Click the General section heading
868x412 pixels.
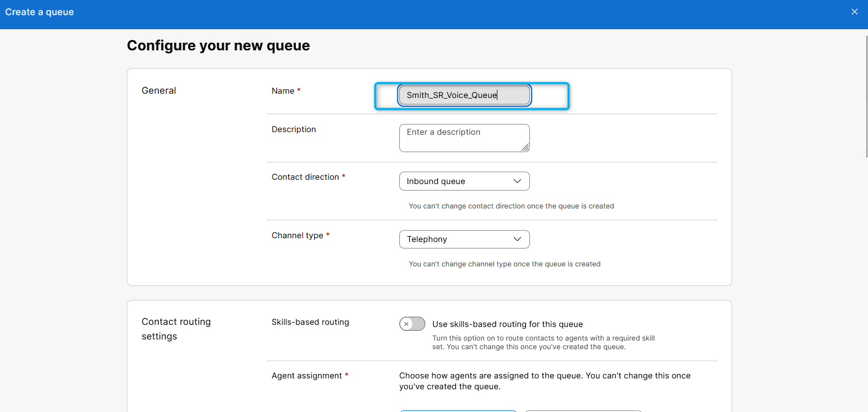[159, 90]
